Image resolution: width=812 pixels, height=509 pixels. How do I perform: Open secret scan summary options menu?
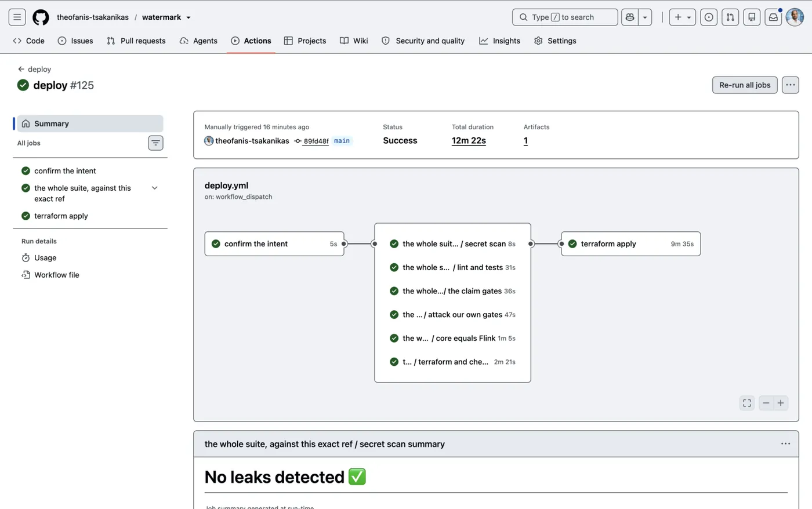point(785,443)
